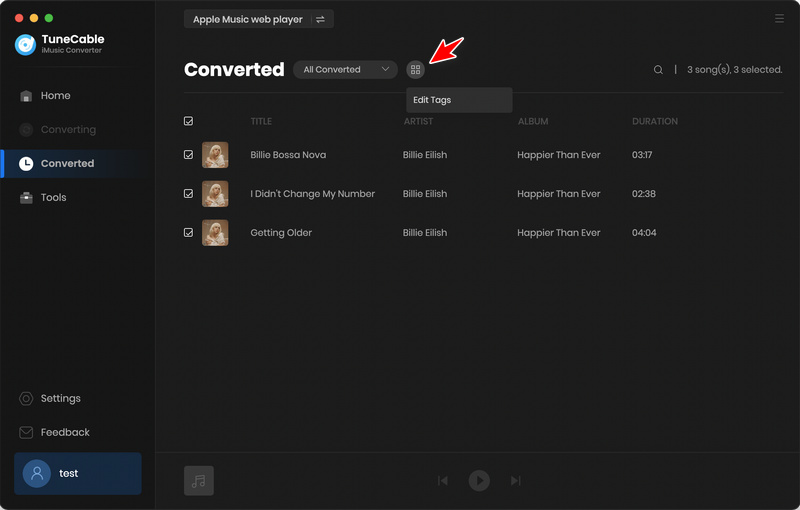Skip to the next track
This screenshot has width=800, height=510.
pyautogui.click(x=516, y=480)
